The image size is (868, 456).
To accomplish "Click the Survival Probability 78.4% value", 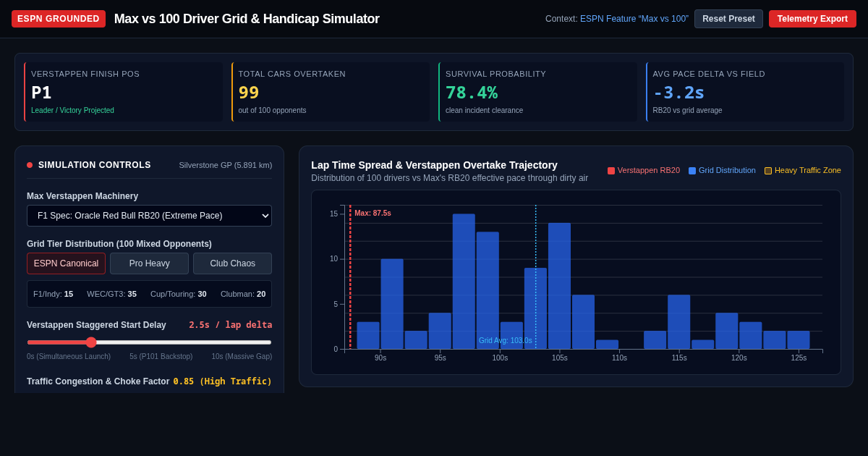I will tap(472, 93).
